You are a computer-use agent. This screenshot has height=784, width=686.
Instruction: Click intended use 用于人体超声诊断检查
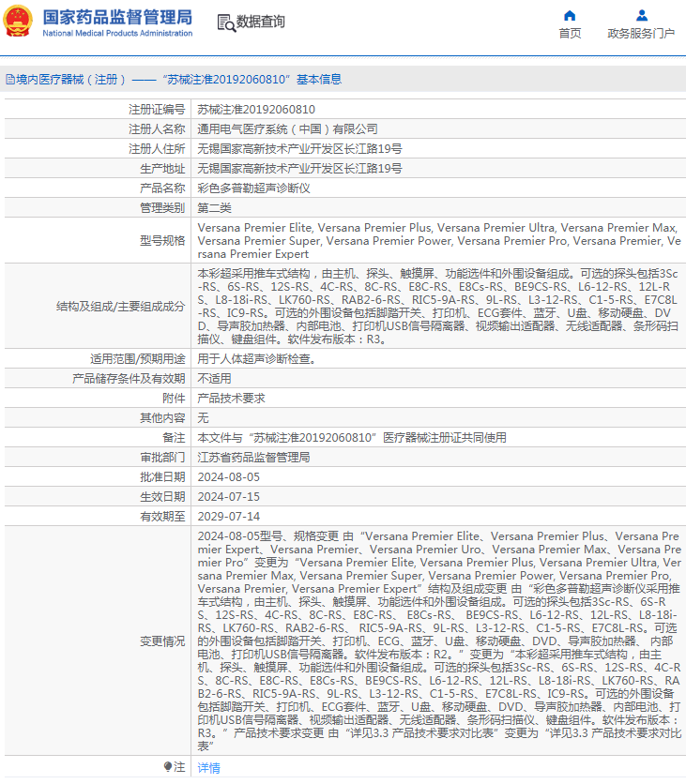[x=257, y=359]
